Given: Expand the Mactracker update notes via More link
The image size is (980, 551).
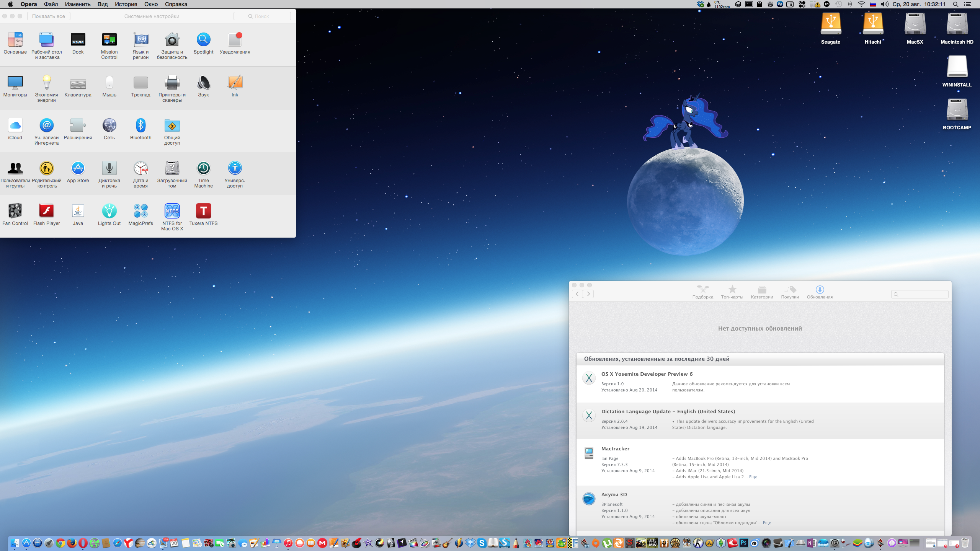Looking at the screenshot, I should (x=753, y=477).
